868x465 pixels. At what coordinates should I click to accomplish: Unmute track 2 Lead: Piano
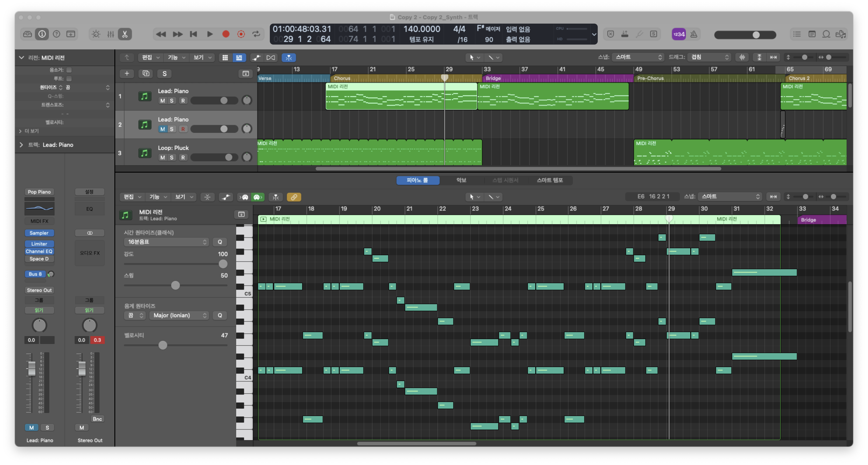click(x=162, y=129)
